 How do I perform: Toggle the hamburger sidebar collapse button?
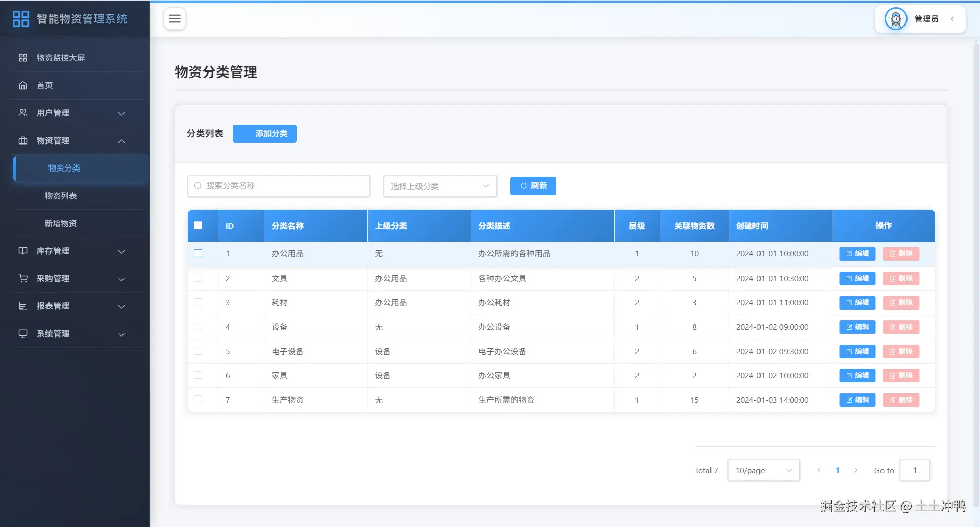[175, 19]
